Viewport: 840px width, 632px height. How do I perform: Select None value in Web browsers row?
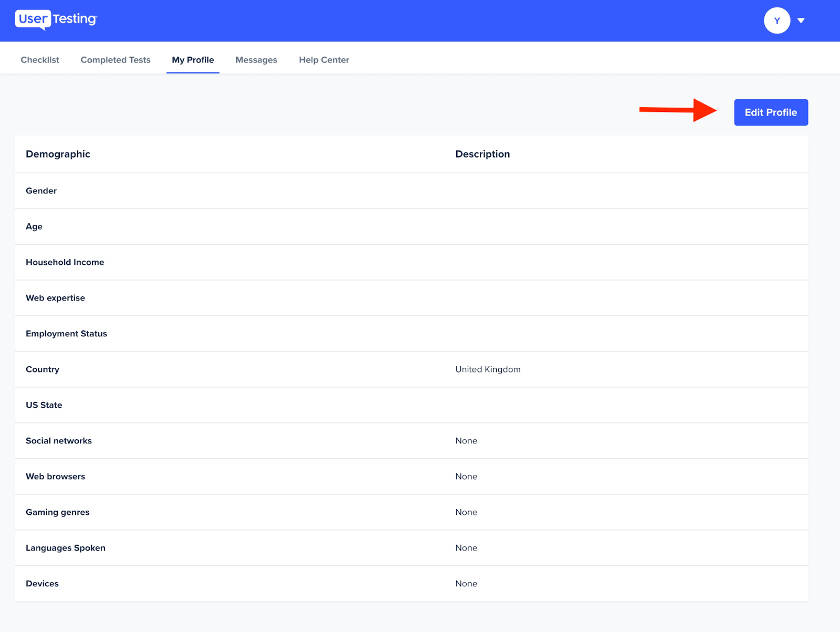[x=466, y=476]
